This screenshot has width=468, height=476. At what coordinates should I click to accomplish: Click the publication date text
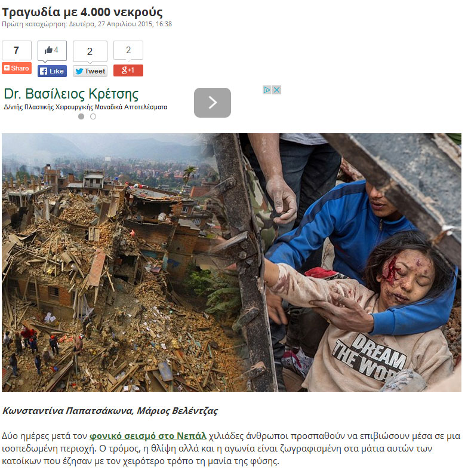(87, 24)
